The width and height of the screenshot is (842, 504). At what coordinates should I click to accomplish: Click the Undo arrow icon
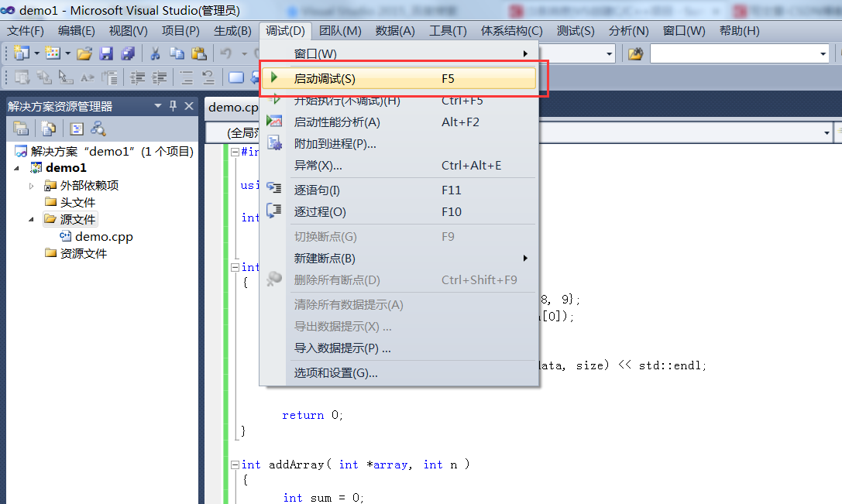point(226,53)
